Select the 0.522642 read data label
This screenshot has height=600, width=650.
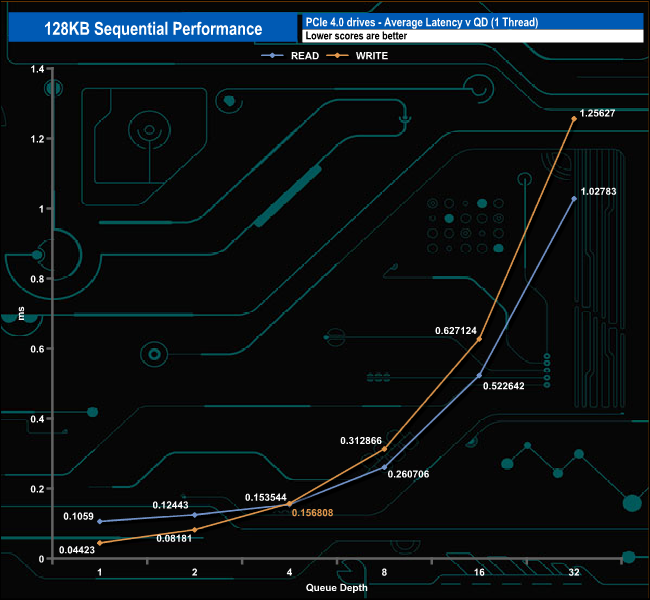[x=504, y=386]
